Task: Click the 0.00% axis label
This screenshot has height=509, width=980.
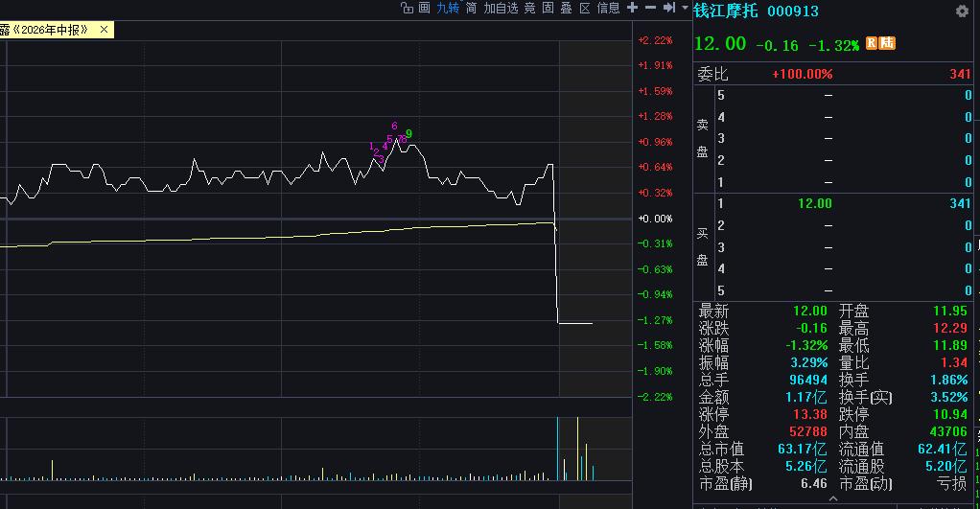Action: coord(655,219)
